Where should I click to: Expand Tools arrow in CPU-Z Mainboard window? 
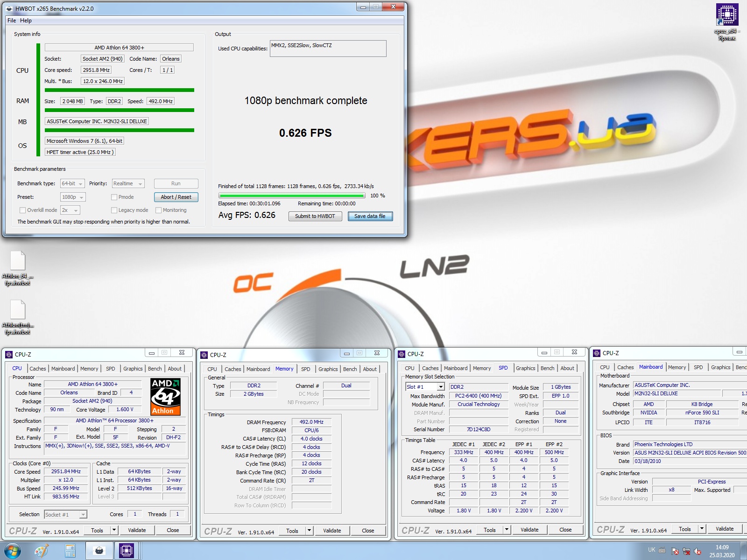coord(702,529)
